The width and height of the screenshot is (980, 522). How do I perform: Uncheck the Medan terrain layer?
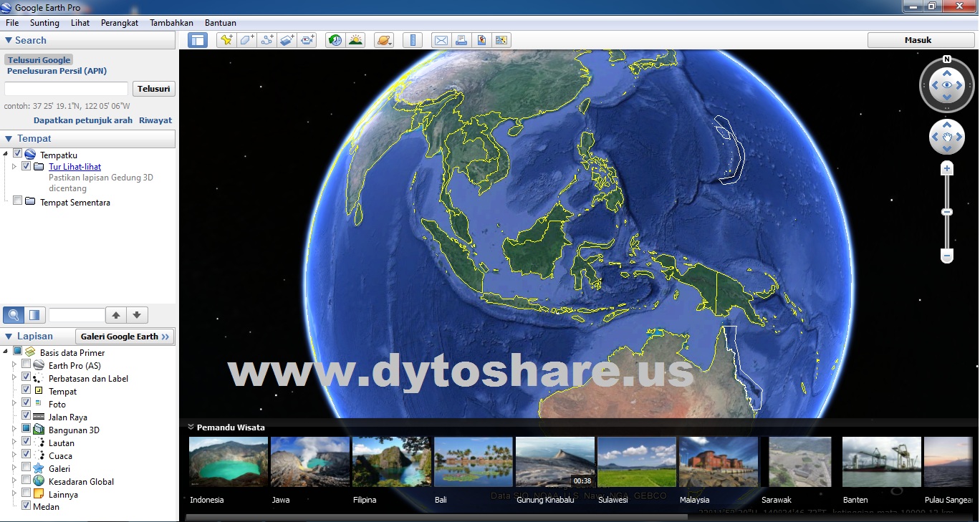coord(26,506)
